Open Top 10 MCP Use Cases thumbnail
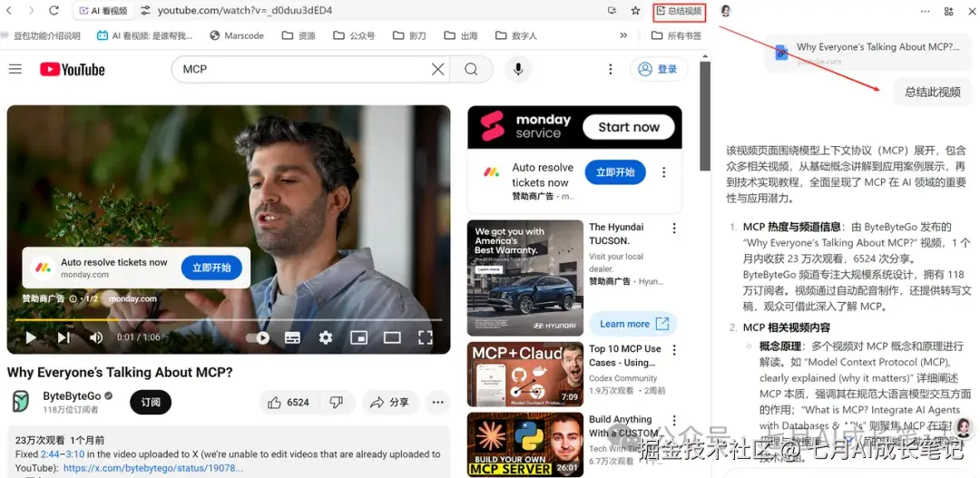 pos(525,375)
